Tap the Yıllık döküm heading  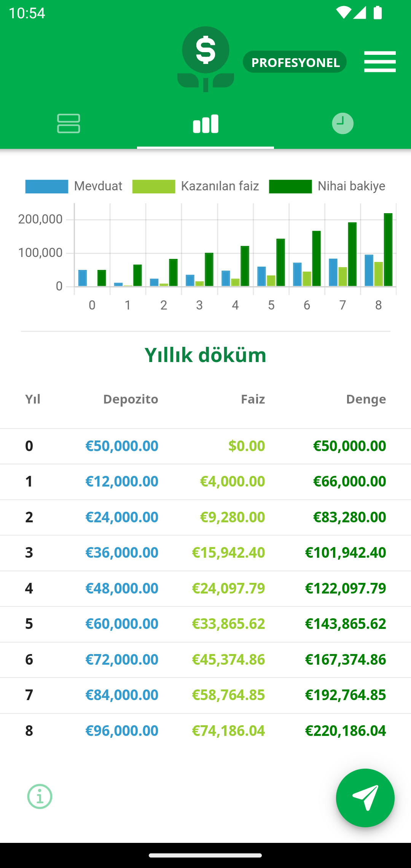point(205,355)
